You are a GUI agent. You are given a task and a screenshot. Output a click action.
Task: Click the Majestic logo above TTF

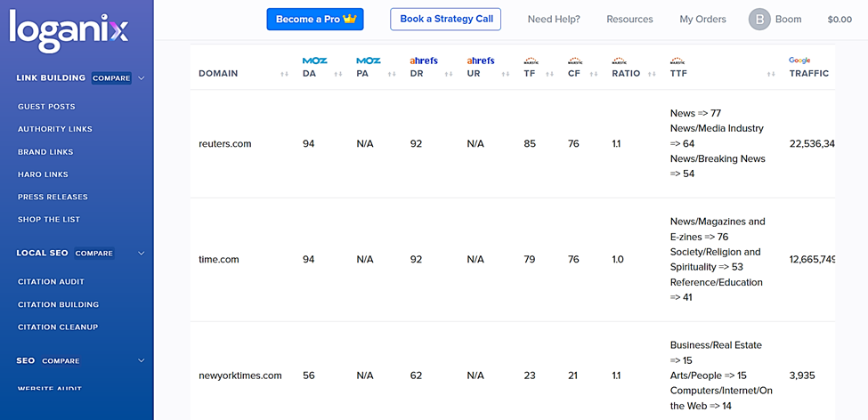(x=677, y=61)
